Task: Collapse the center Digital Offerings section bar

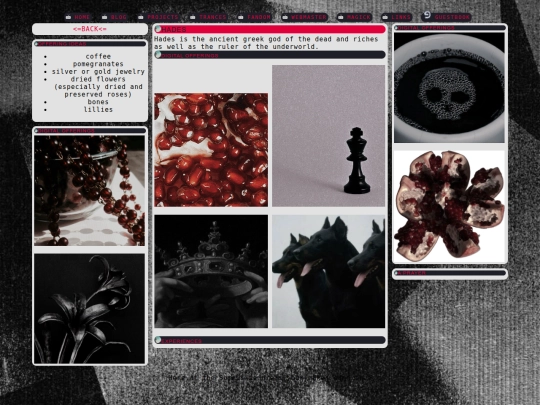Action: pos(270,55)
